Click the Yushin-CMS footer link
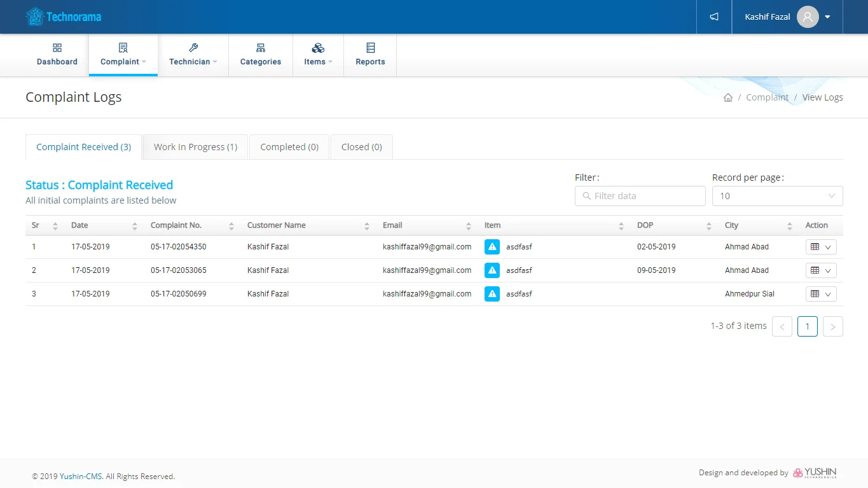This screenshot has height=488, width=868. pos(81,477)
